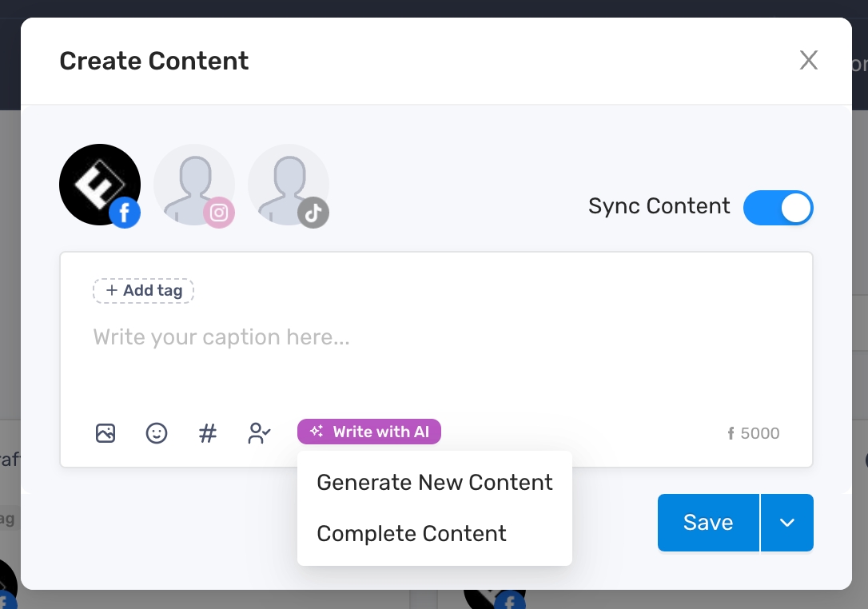Screen dimensions: 868x609
Task: Select the Instagram account avatar
Action: tap(194, 185)
